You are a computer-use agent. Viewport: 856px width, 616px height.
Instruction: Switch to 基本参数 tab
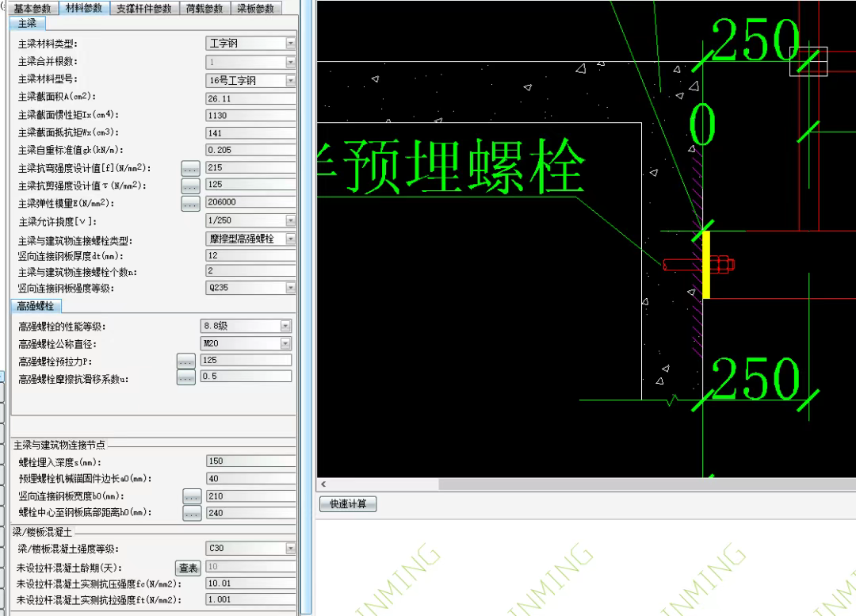point(32,8)
